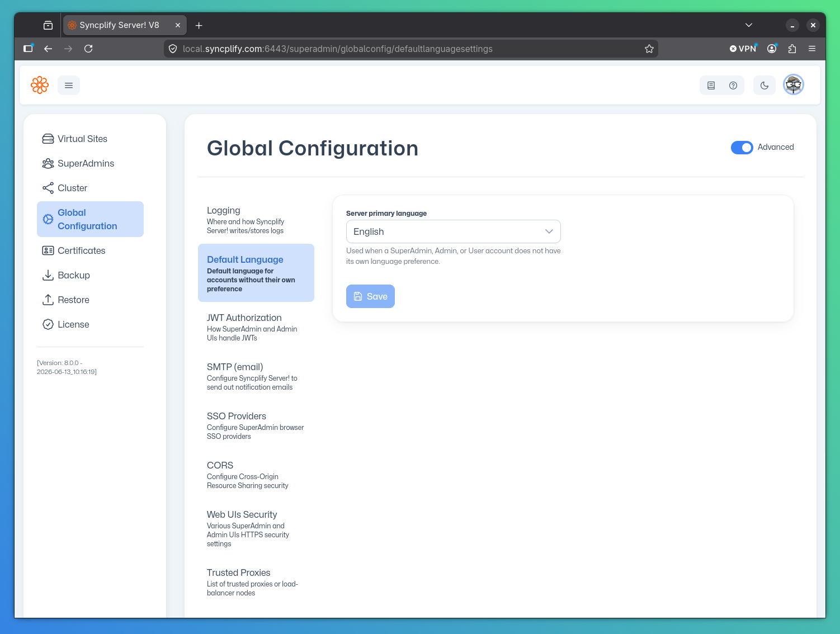Click the Syncplify orange flower logo
The height and width of the screenshot is (634, 840).
(40, 85)
